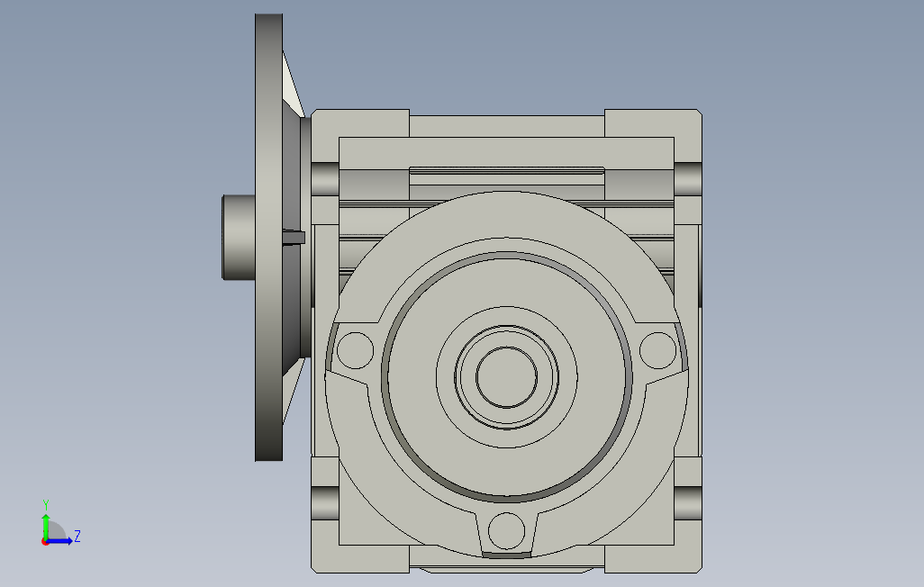The width and height of the screenshot is (924, 587).
Task: Click the blue Z axis arrow
Action: (x=60, y=541)
